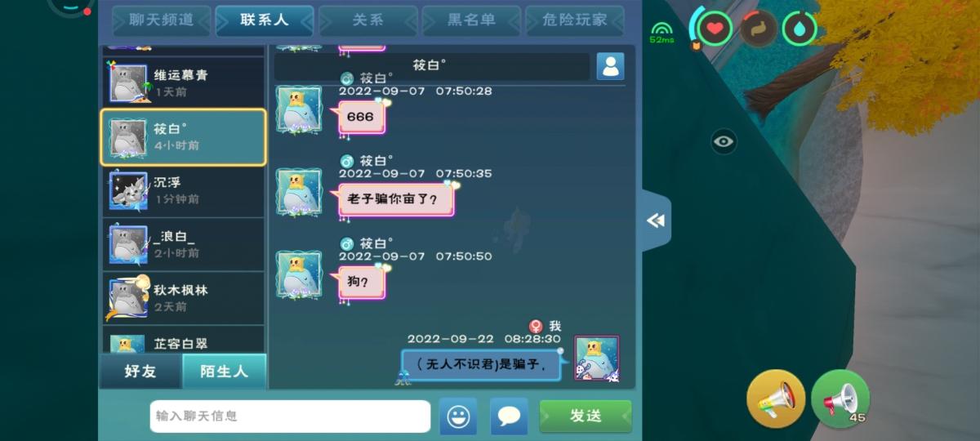Switch contact list to 陌生人
The width and height of the screenshot is (980, 441).
(224, 371)
